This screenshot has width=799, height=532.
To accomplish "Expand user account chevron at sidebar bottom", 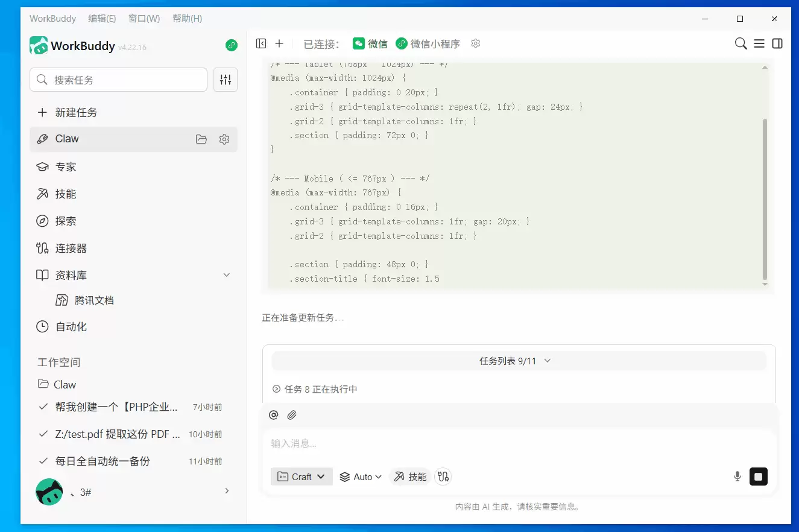I will click(227, 491).
